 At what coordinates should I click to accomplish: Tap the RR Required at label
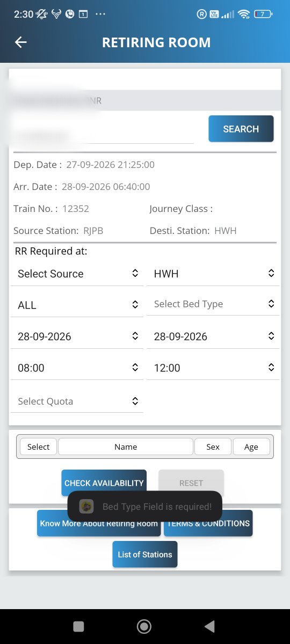click(x=51, y=251)
